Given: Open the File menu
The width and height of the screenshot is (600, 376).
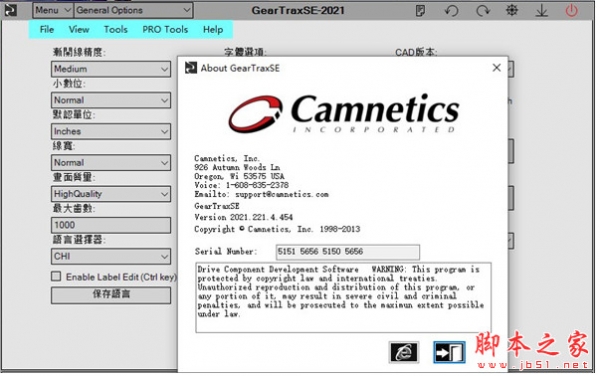Looking at the screenshot, I should [x=47, y=29].
